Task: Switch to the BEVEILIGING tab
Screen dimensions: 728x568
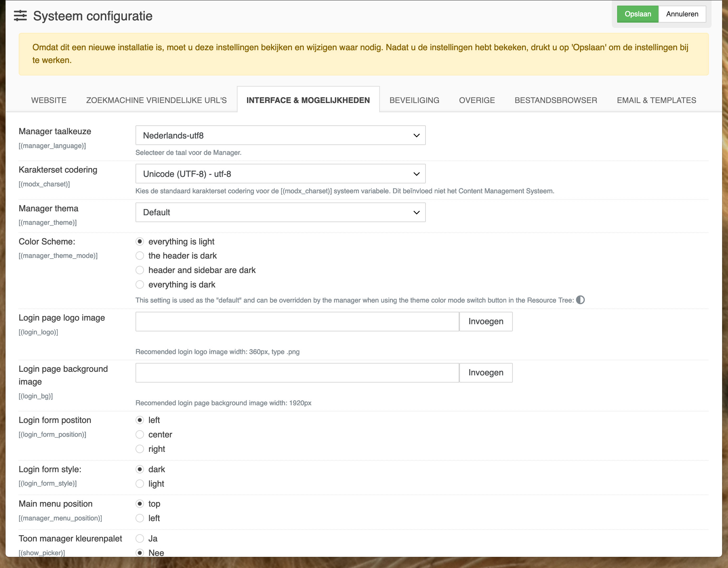Action: point(414,100)
